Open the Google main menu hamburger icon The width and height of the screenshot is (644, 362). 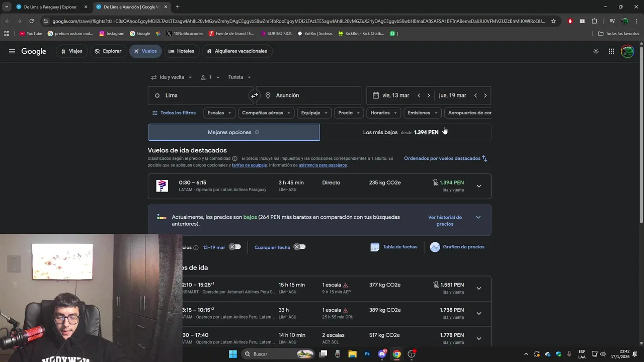click(12, 51)
